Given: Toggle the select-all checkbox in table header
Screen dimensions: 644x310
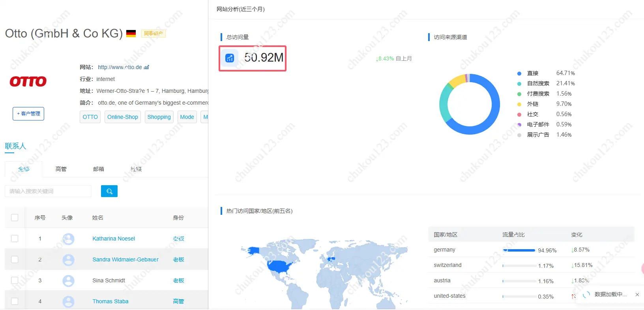Looking at the screenshot, I should click(x=15, y=218).
